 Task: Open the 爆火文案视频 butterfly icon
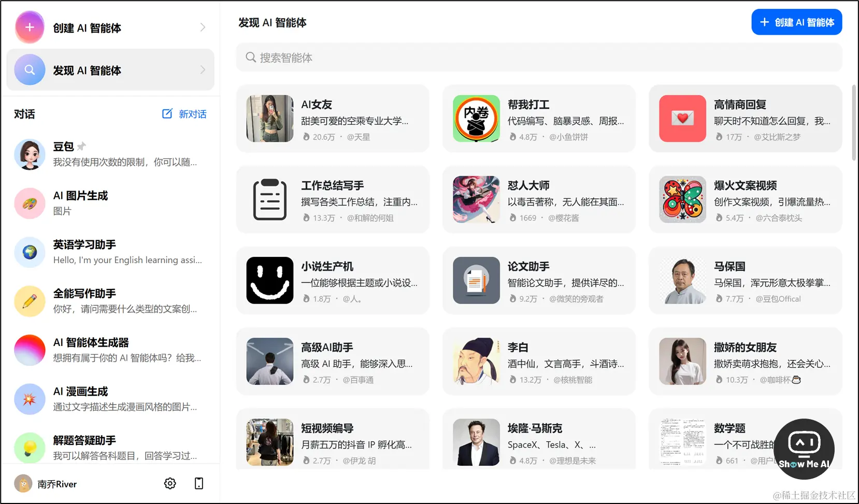[682, 199]
